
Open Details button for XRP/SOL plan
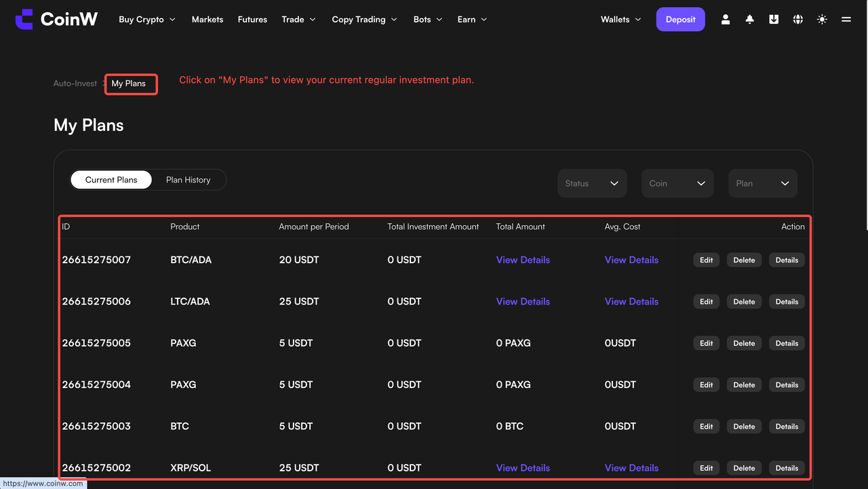tap(787, 468)
